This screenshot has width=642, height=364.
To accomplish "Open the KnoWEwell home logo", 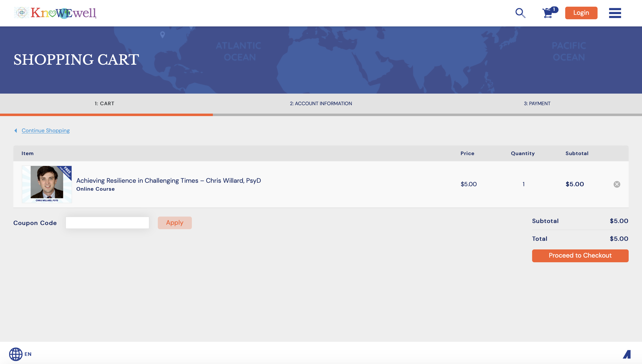I will 55,13.
